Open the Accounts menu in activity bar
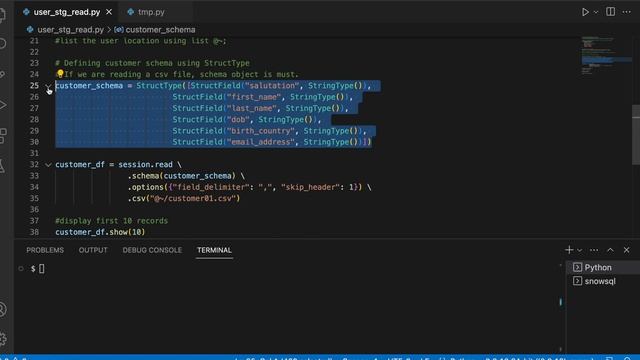 point(3,309)
